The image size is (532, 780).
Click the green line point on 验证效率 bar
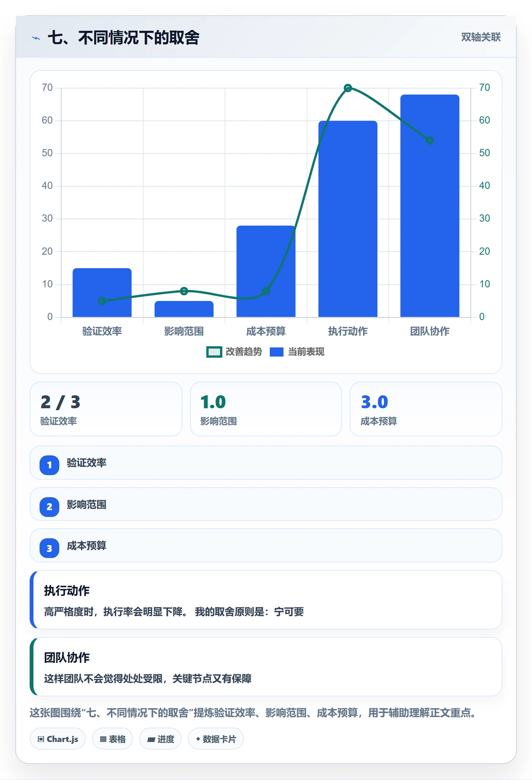102,301
